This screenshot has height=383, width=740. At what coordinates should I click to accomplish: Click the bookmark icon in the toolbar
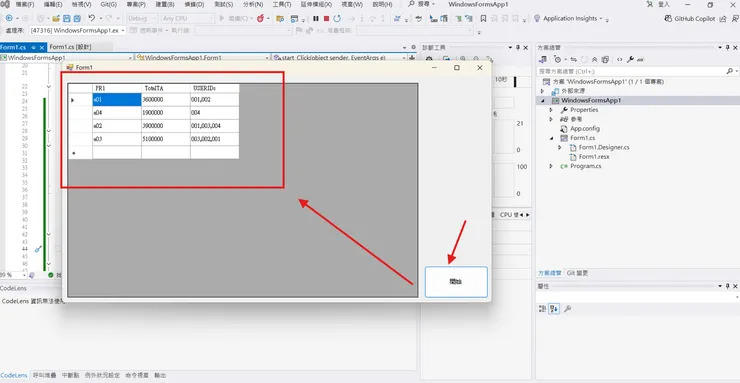483,18
